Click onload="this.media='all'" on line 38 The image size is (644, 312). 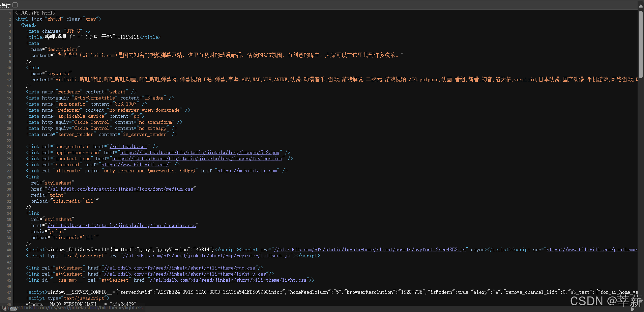point(65,237)
